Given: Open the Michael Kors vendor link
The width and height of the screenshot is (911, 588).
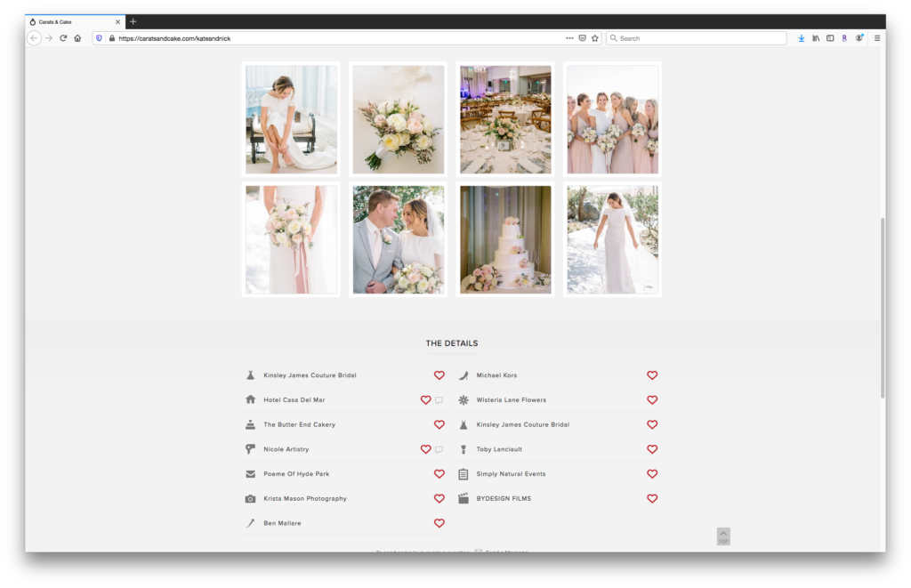Looking at the screenshot, I should [496, 375].
